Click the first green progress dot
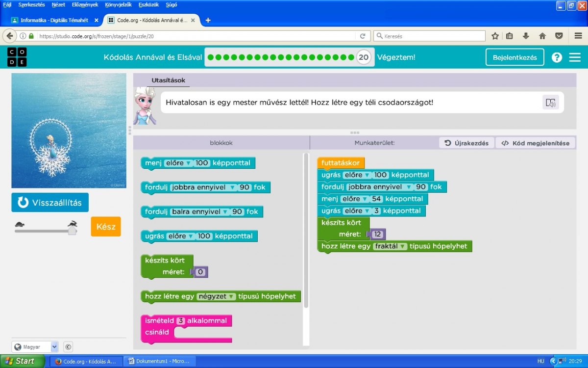This screenshot has height=368, width=588. coord(211,57)
